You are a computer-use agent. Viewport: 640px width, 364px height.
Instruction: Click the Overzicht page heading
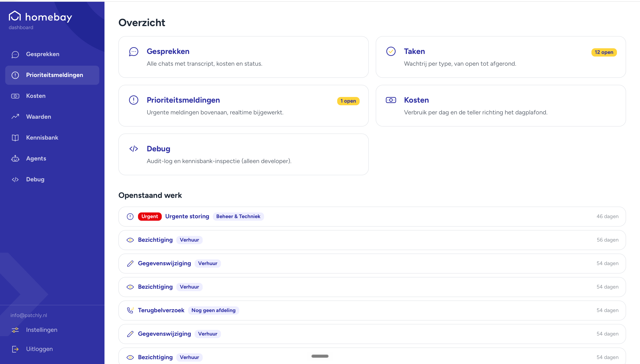click(x=142, y=23)
